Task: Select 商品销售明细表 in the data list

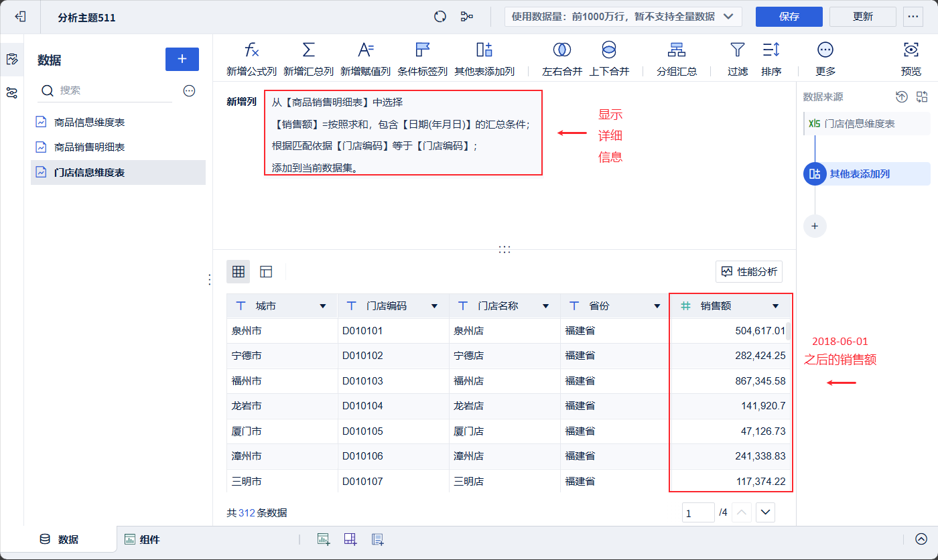Action: [118, 147]
